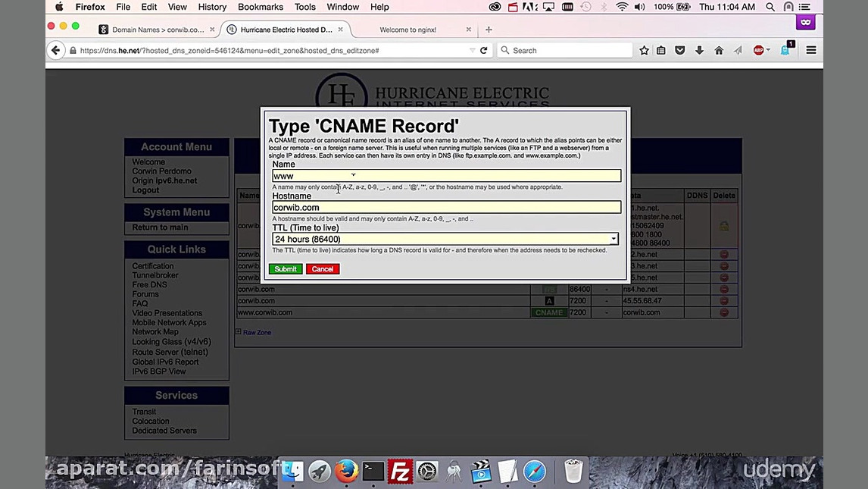Viewport: 868px width, 489px height.
Task: Open a new tab with plus button
Action: (489, 30)
